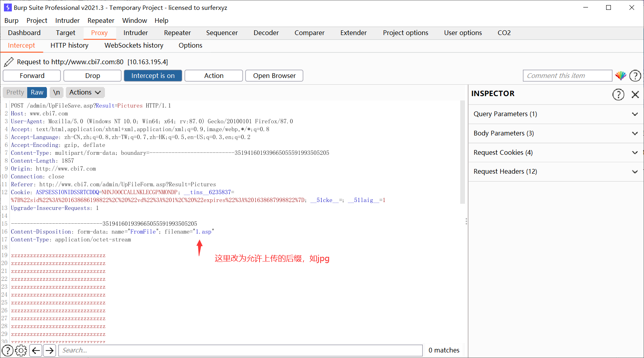644x358 pixels.
Task: Toggle non-printable characters \n button
Action: [56, 92]
